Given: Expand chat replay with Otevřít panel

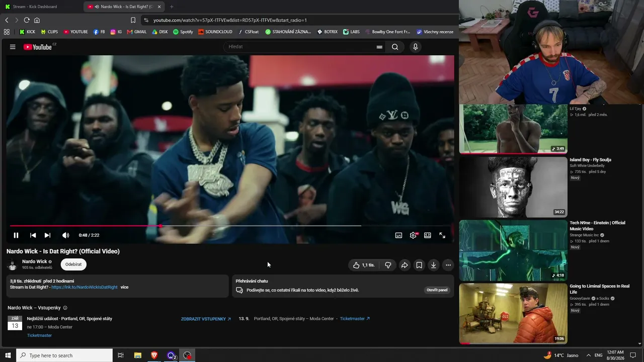Looking at the screenshot, I should (437, 290).
